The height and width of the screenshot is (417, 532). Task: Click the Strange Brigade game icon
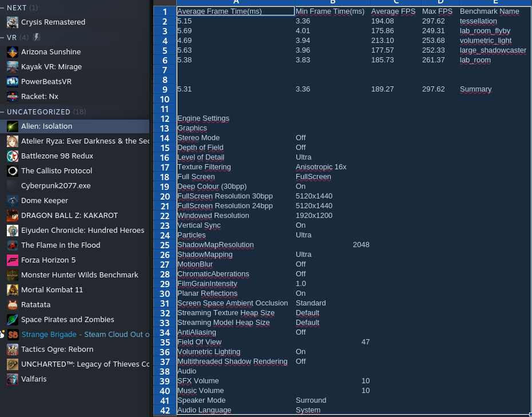click(x=13, y=335)
